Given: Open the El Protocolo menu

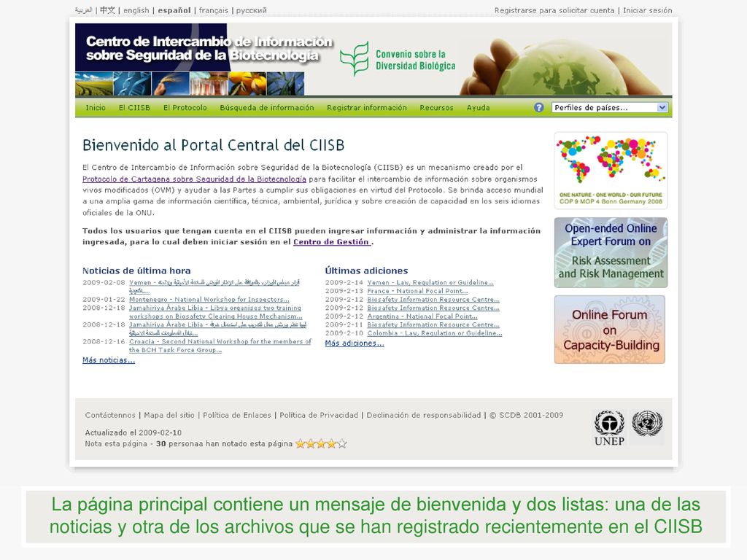Looking at the screenshot, I should point(185,108).
